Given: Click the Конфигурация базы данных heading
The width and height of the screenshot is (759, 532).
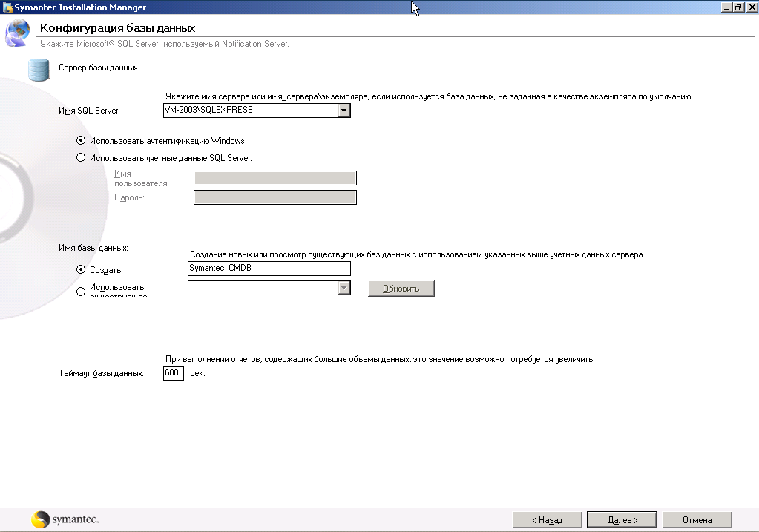Looking at the screenshot, I should tap(118, 28).
